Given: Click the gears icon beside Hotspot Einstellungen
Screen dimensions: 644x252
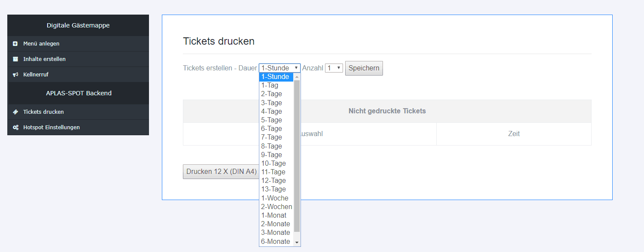Looking at the screenshot, I should coord(15,128).
